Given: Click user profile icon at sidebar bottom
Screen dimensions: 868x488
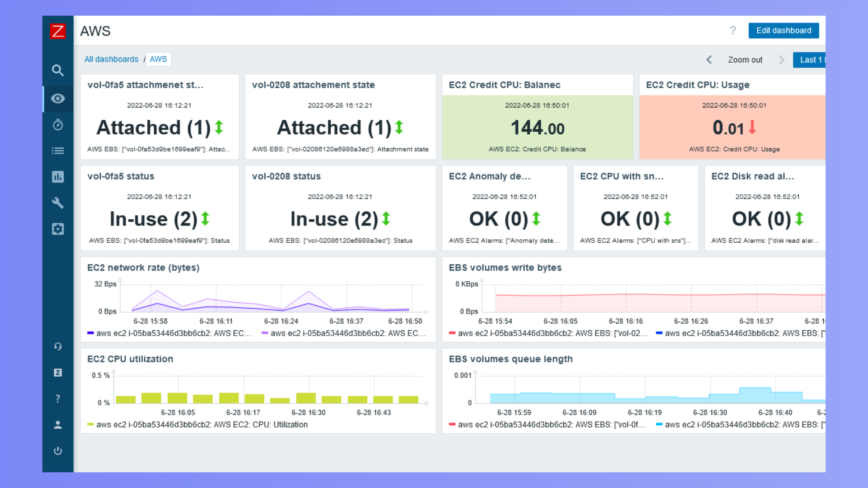Looking at the screenshot, I should click(57, 424).
